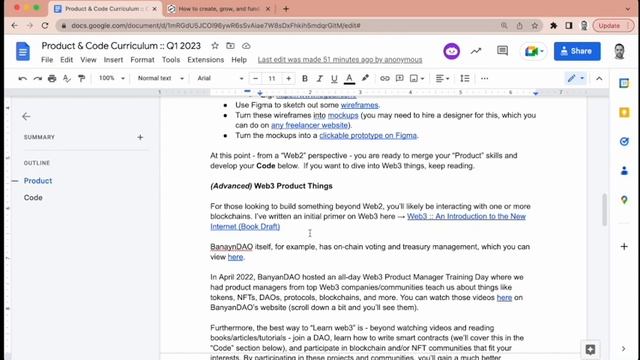Open the comment history
640x360 pixels.
click(502, 51)
